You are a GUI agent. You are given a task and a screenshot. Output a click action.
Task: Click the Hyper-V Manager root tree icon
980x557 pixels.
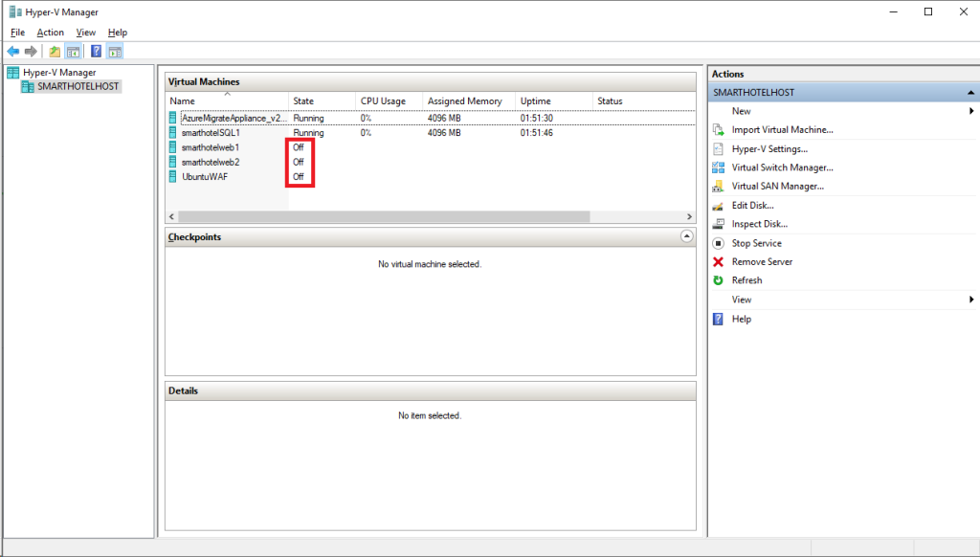[x=13, y=73]
